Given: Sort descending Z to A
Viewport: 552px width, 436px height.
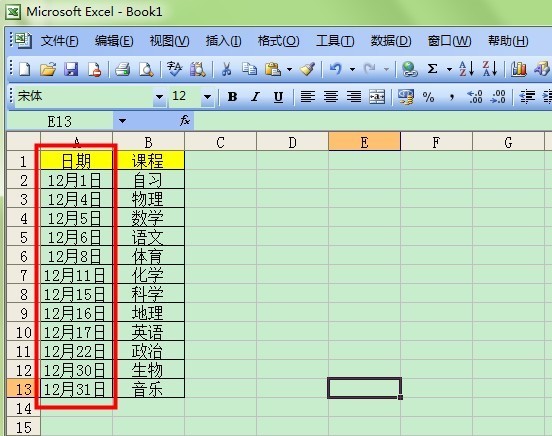Looking at the screenshot, I should [490, 69].
